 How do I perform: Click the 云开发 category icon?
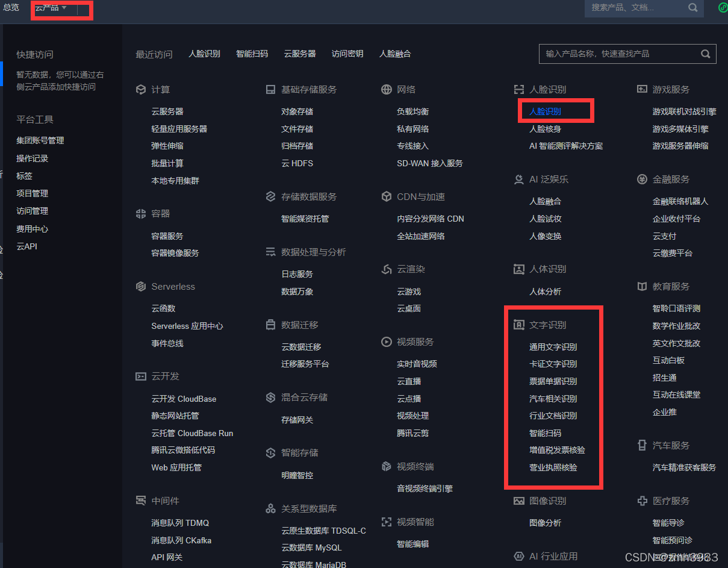pyautogui.click(x=141, y=376)
